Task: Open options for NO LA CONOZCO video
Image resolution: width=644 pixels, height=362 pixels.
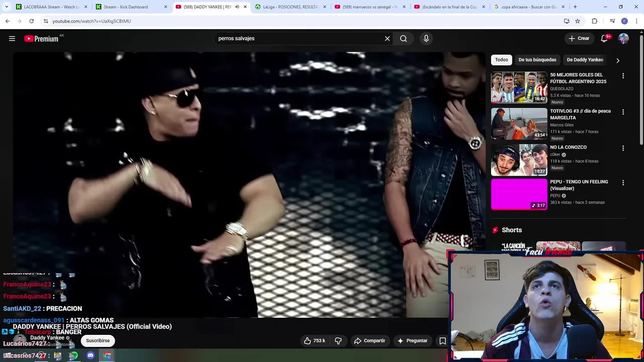Action: [x=623, y=148]
